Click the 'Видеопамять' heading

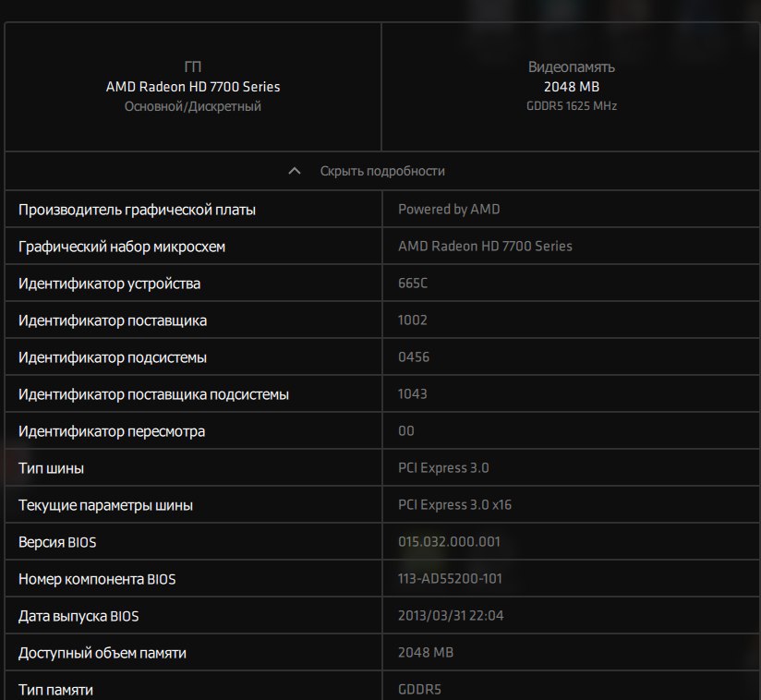(x=572, y=67)
